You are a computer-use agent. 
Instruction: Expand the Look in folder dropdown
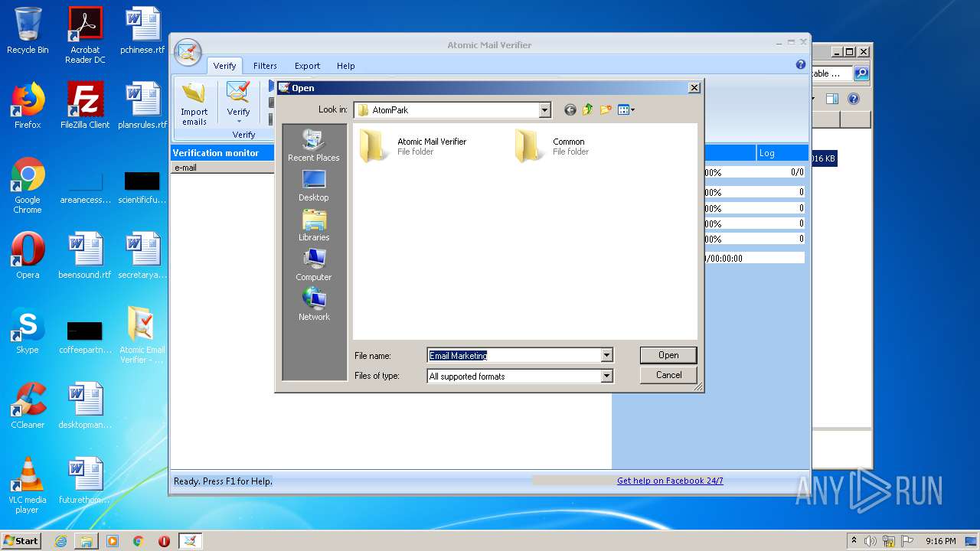544,110
